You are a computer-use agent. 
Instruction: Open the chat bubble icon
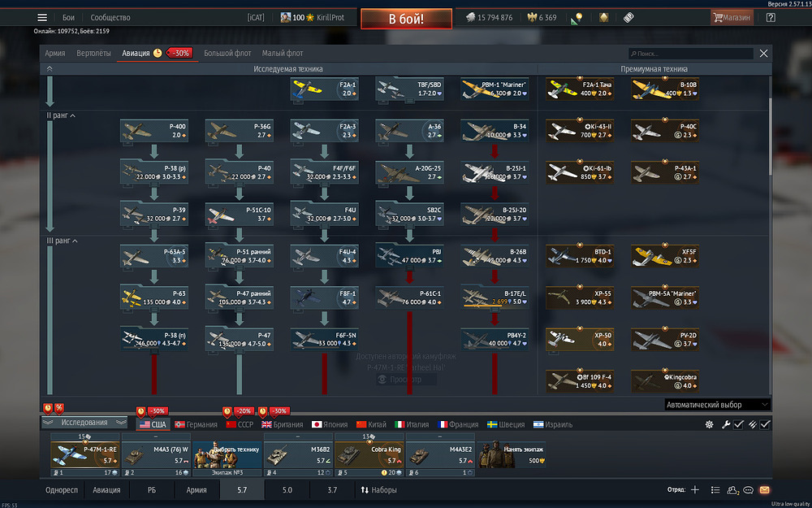point(748,490)
